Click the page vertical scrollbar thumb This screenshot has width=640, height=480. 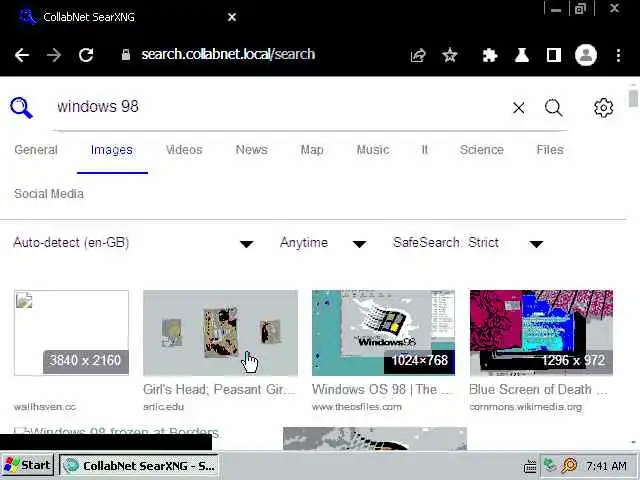(633, 99)
